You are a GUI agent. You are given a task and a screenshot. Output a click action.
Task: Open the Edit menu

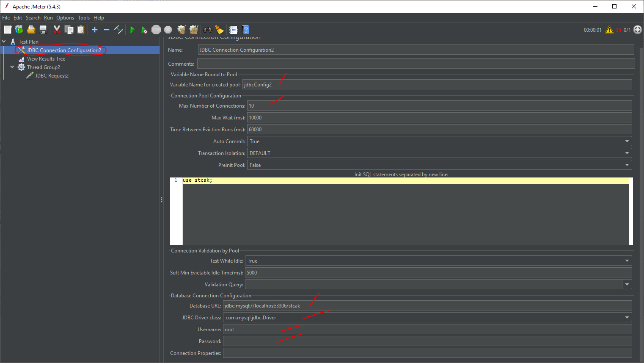click(x=18, y=18)
